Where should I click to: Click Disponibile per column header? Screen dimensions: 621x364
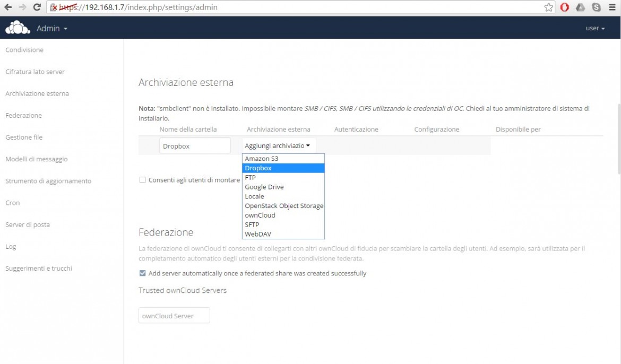click(x=518, y=129)
